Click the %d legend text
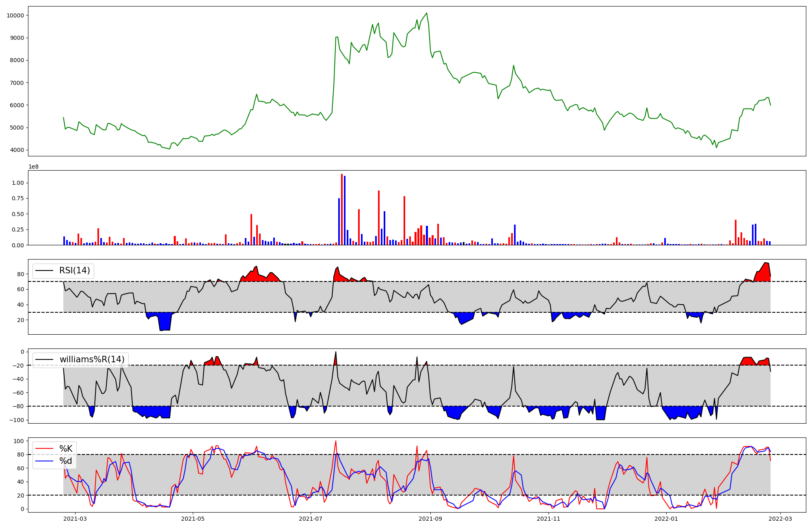This screenshot has width=812, height=528. click(65, 461)
